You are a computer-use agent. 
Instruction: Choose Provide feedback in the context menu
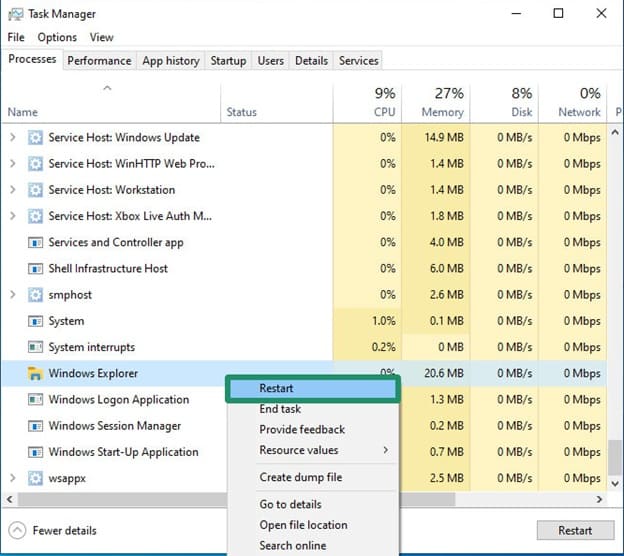(312, 430)
